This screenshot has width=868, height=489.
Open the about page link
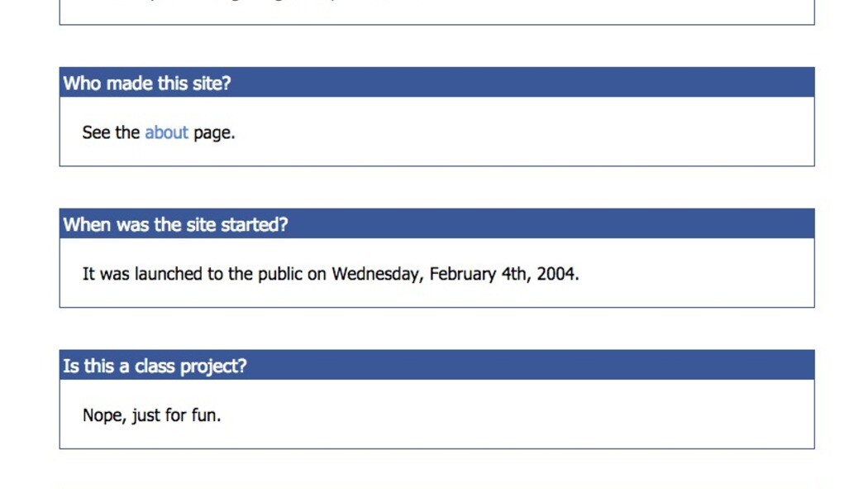coord(166,132)
